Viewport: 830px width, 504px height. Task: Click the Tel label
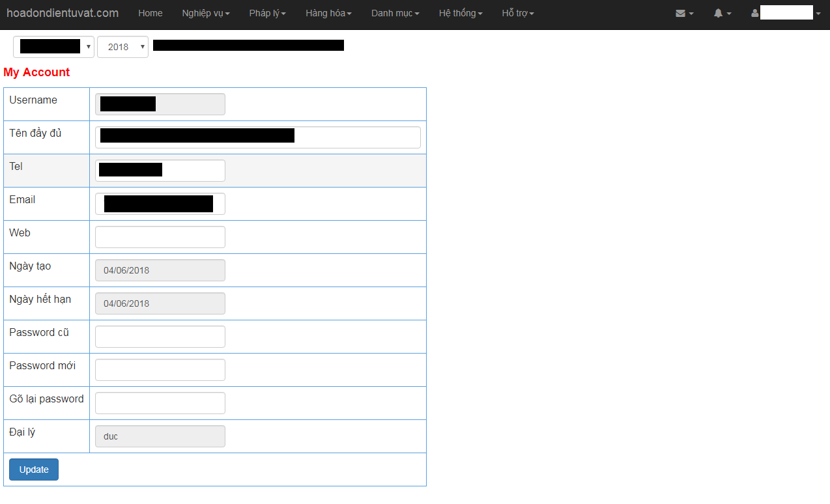tap(16, 166)
